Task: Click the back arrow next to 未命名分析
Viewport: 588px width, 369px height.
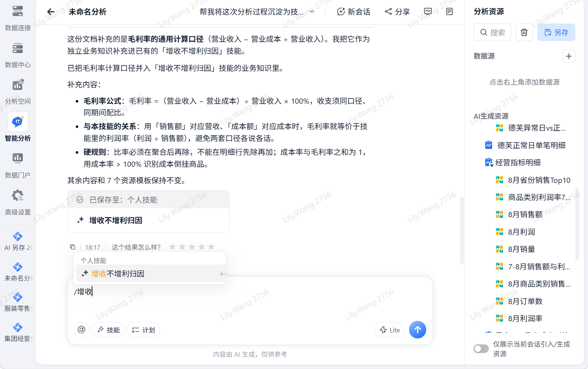Action: (51, 12)
